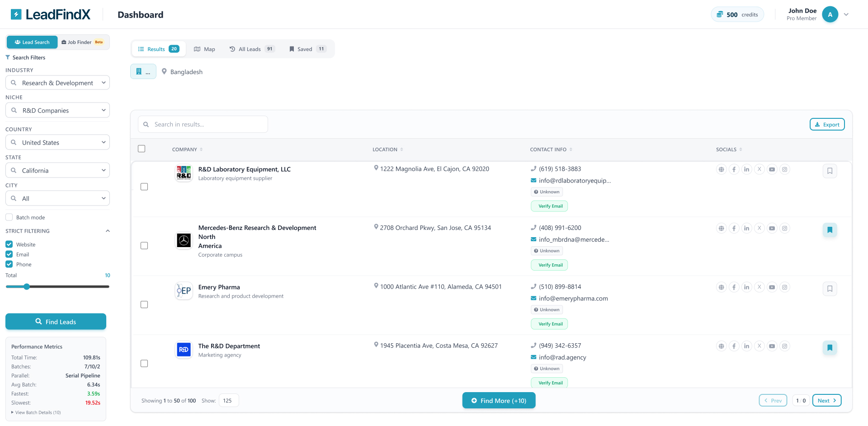The height and width of the screenshot is (426, 868).
Task: Open Mercedes-Benz Facebook page icon
Action: point(734,228)
